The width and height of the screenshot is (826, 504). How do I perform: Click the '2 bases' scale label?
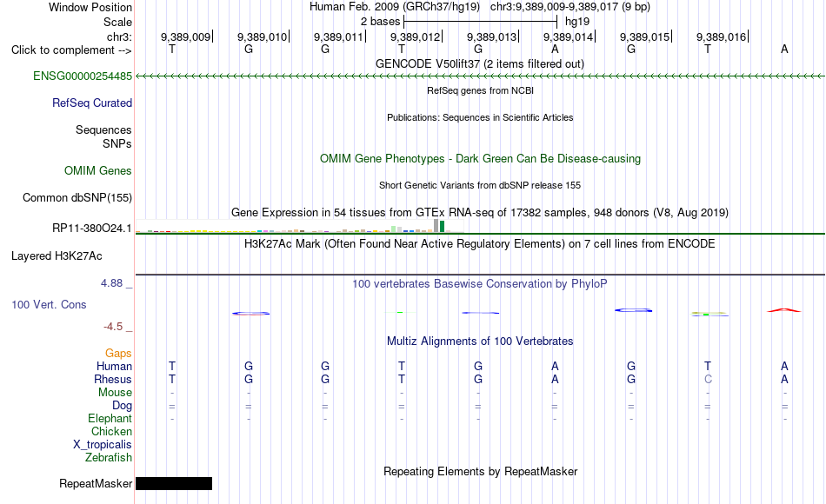pyautogui.click(x=380, y=22)
